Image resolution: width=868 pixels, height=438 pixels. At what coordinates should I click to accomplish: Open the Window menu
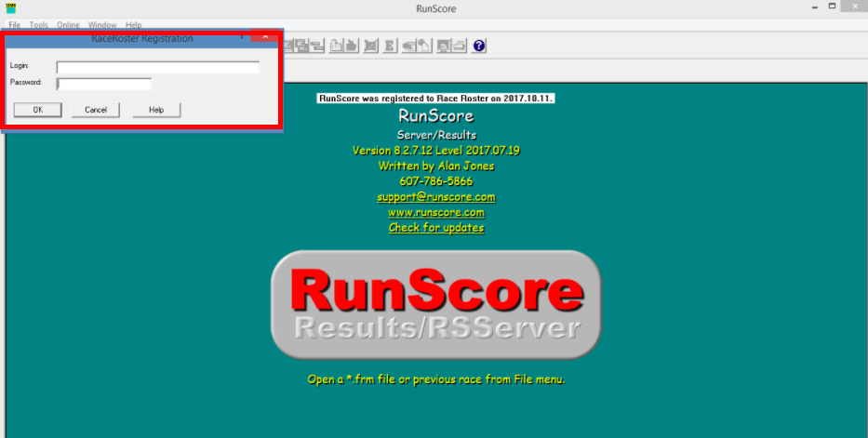click(x=102, y=24)
